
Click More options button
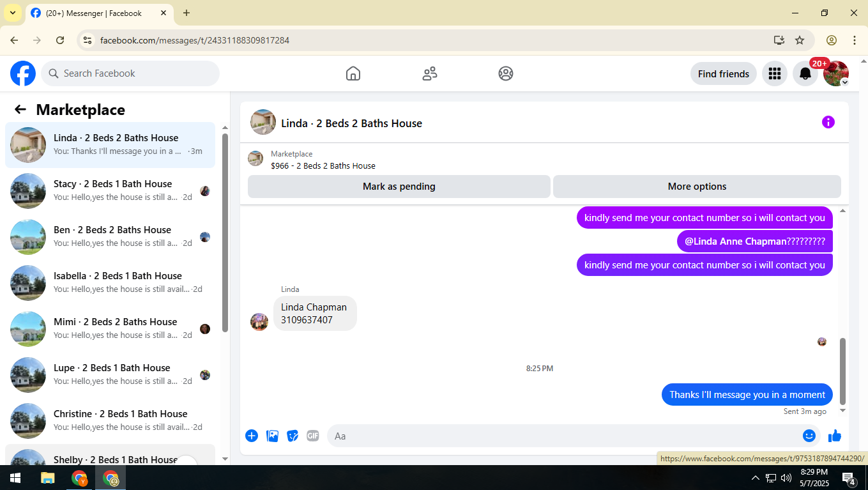[697, 187]
